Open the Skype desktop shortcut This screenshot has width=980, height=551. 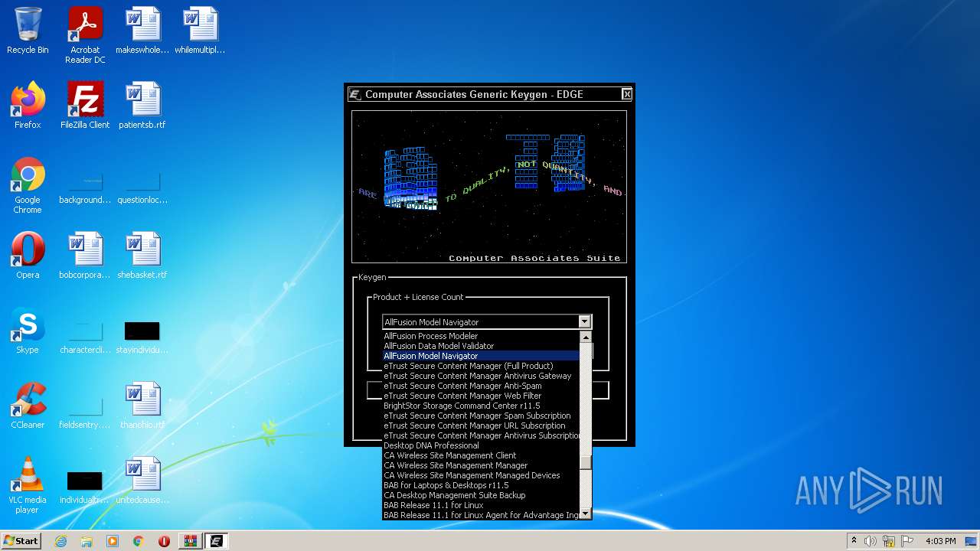tap(28, 331)
